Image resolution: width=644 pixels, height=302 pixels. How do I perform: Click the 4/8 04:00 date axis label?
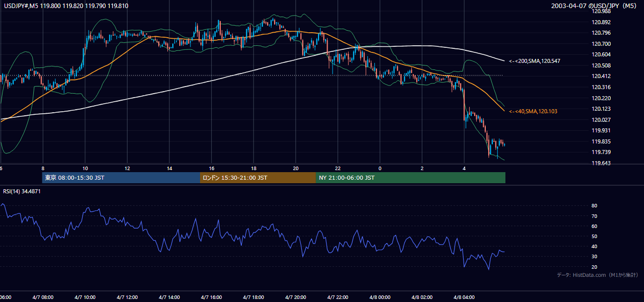click(x=464, y=297)
